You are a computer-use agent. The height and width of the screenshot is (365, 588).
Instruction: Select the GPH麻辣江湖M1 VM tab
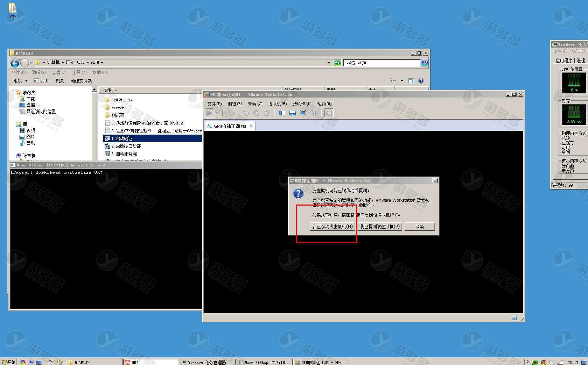tap(230, 126)
